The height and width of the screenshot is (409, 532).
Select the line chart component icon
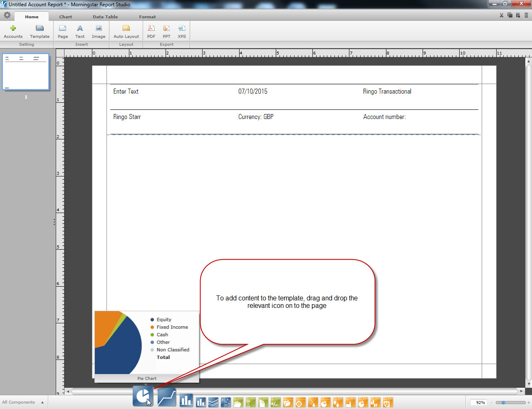166,397
